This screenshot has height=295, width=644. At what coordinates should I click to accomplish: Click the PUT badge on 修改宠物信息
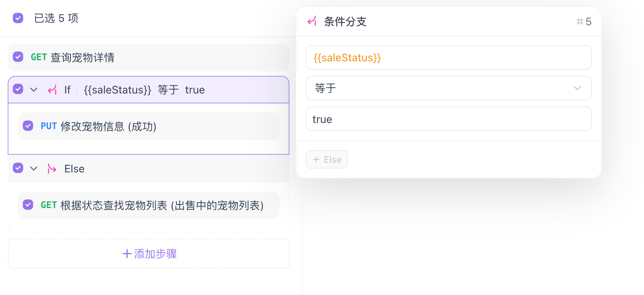pyautogui.click(x=49, y=126)
